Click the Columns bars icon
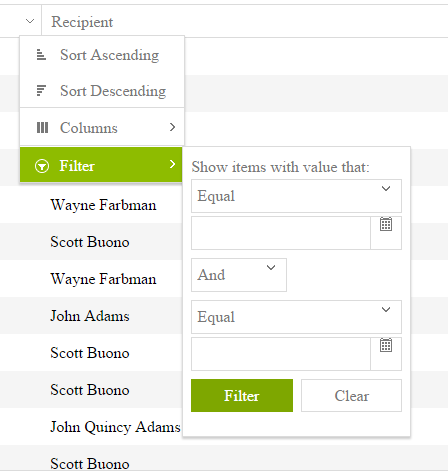This screenshot has width=448, height=472. click(42, 127)
